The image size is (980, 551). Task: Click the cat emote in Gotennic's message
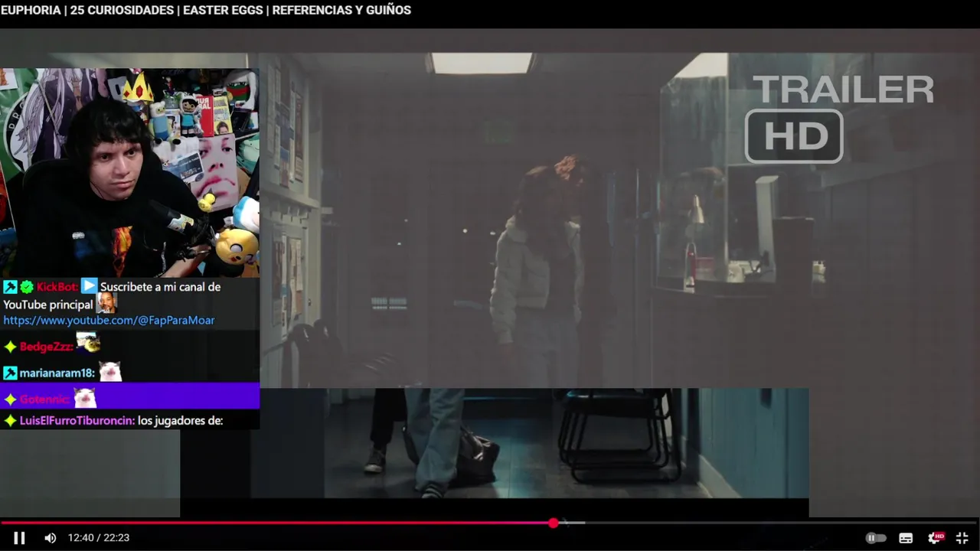pos(84,398)
